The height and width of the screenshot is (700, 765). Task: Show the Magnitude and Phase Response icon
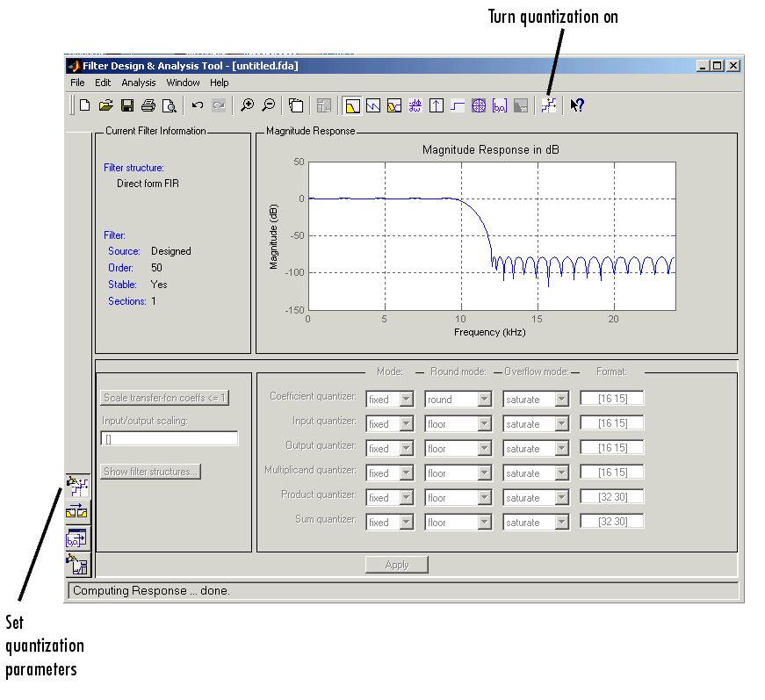pos(394,105)
